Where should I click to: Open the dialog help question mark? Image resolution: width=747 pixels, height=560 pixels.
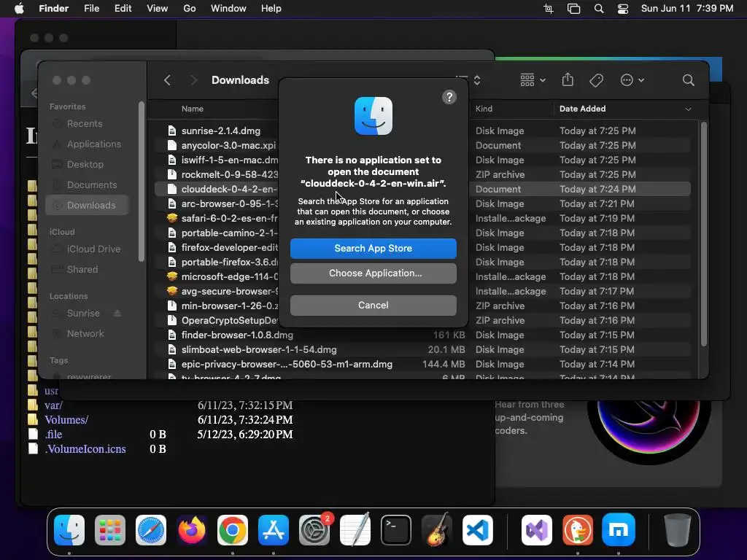[x=449, y=97]
